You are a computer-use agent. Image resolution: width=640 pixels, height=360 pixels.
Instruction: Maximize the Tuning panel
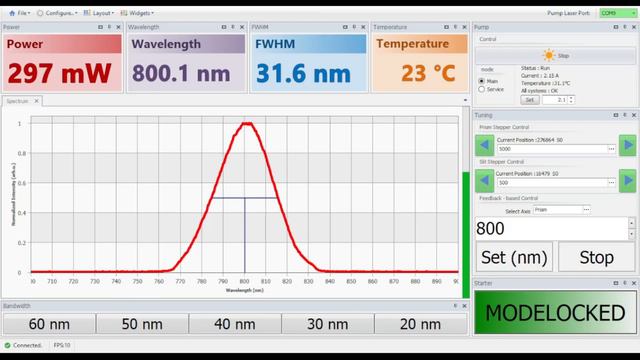tap(616, 115)
